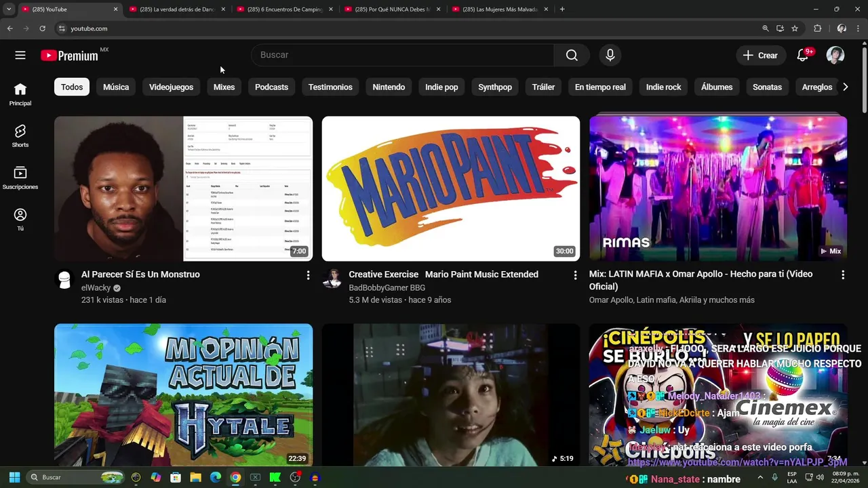Go to Principal home in sidebar
Image resolution: width=868 pixels, height=488 pixels.
pos(20,94)
